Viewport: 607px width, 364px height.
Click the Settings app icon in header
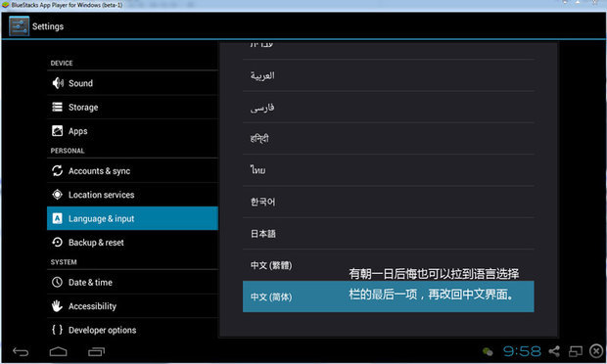click(19, 26)
